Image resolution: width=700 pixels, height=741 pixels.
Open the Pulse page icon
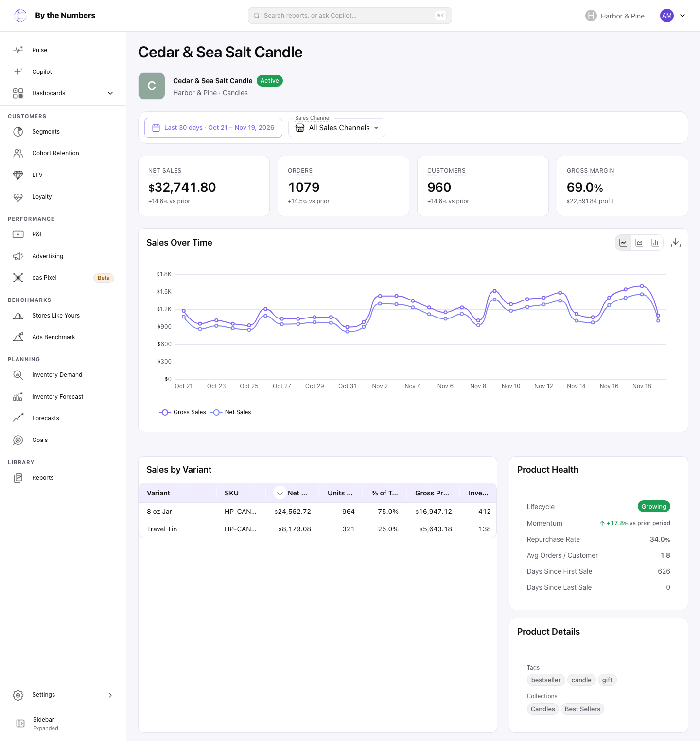click(18, 50)
